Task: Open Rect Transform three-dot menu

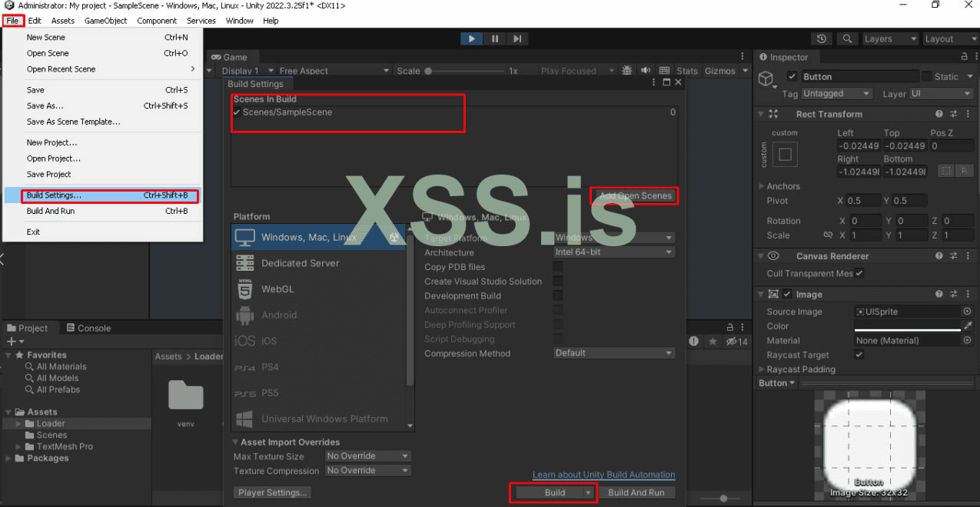Action: point(966,114)
